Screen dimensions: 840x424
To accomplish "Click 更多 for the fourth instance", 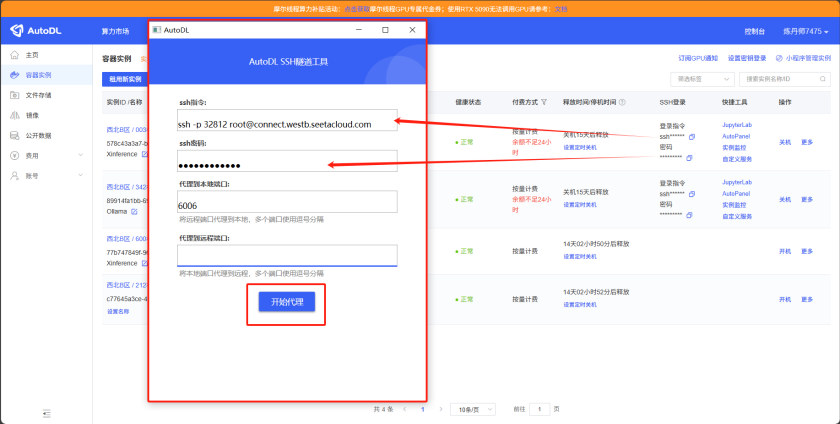I will 807,299.
